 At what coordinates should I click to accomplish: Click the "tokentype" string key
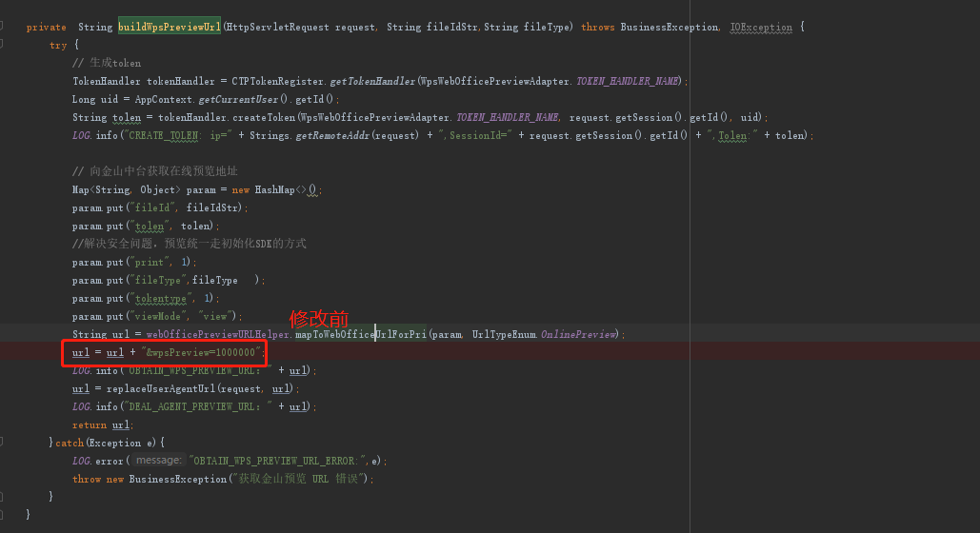coord(160,299)
